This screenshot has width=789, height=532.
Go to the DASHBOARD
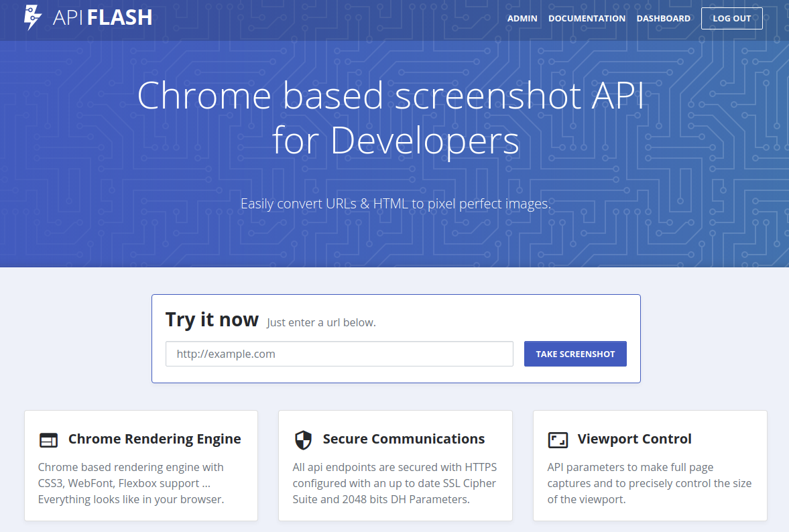tap(663, 19)
